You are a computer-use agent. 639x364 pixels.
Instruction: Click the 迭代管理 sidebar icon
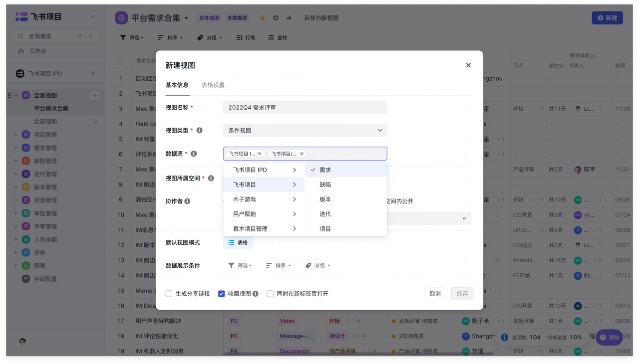[x=26, y=174]
